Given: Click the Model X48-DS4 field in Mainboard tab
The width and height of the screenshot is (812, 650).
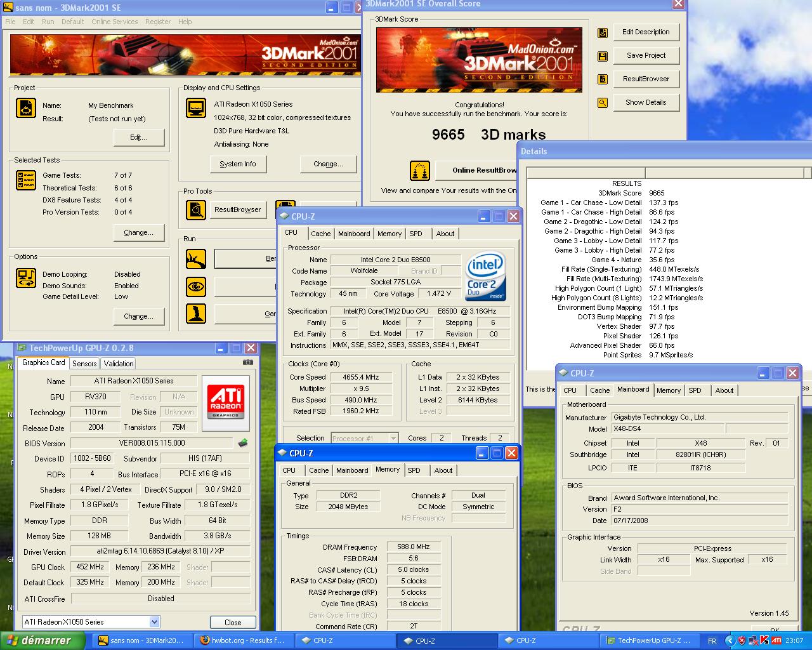Looking at the screenshot, I should tap(668, 428).
